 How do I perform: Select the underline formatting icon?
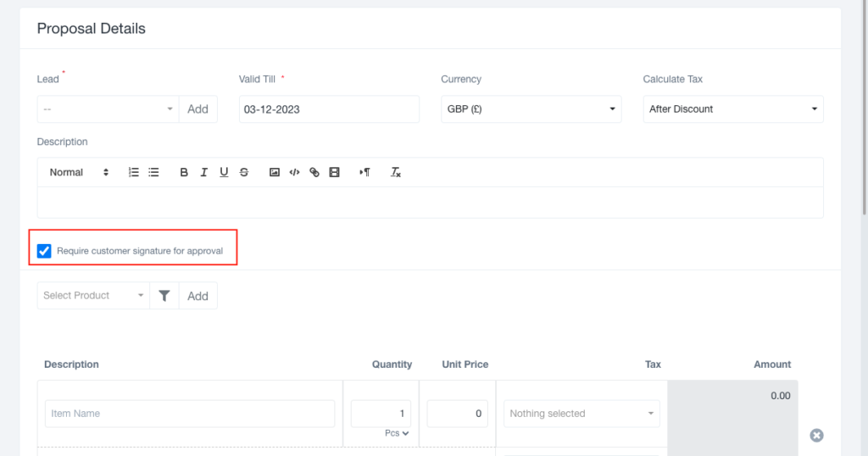224,172
